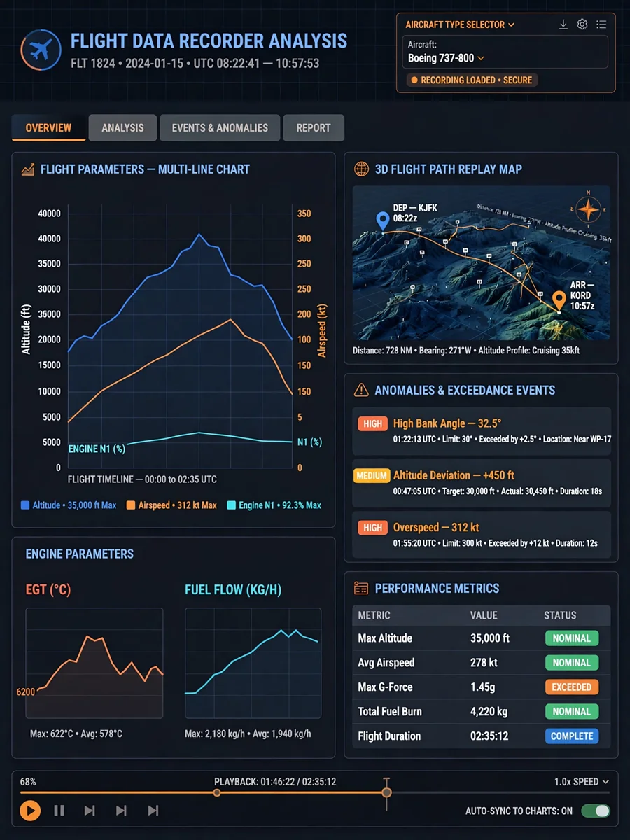Open the list view icon
This screenshot has width=630, height=840.
click(x=601, y=24)
